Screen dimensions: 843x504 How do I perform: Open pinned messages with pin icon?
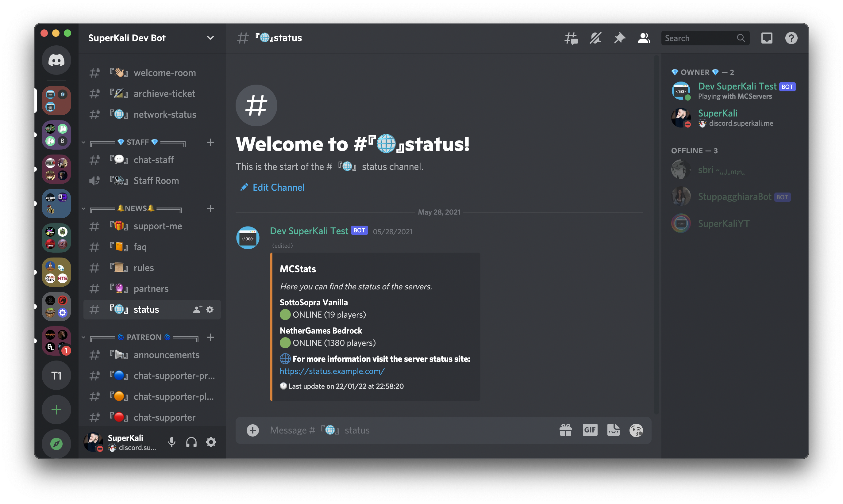(619, 38)
